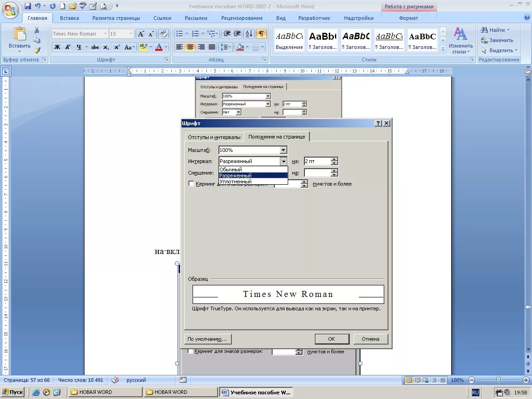This screenshot has width=532, height=399.
Task: Toggle paragraph marks ¶ display
Action: tap(261, 34)
